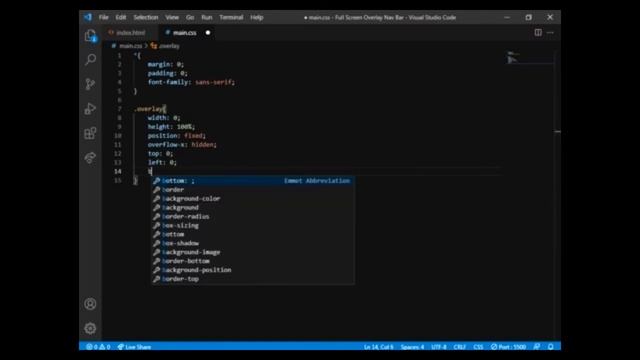Open the Extensions view
This screenshot has height=360, width=640.
pyautogui.click(x=90, y=133)
